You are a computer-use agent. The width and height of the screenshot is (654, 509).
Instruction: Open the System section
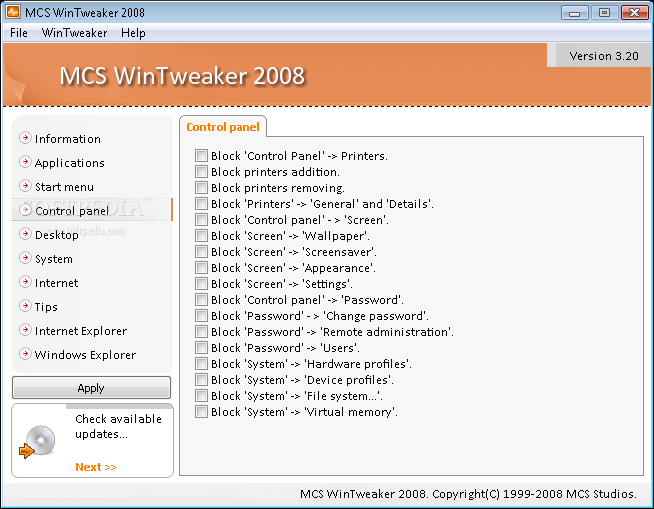(x=54, y=259)
